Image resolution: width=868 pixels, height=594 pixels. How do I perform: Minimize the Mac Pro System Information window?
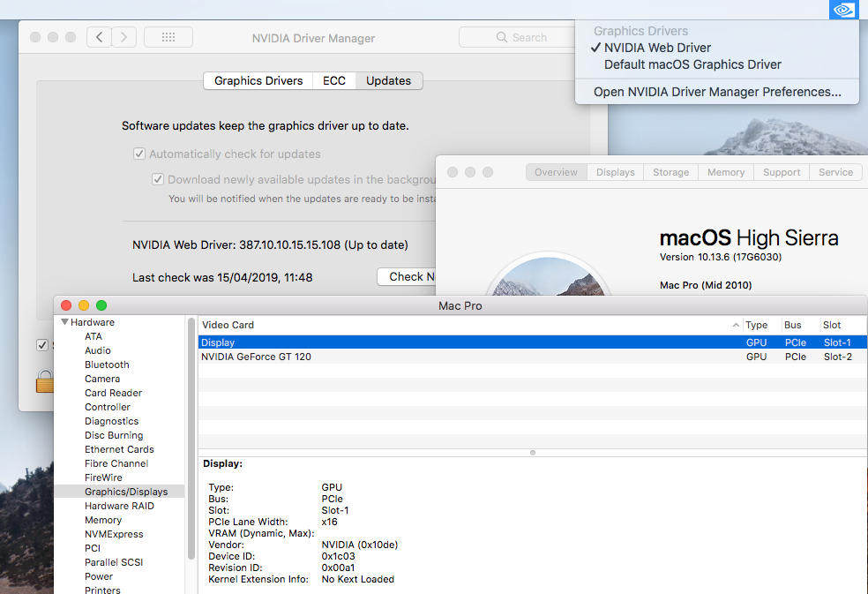point(84,305)
